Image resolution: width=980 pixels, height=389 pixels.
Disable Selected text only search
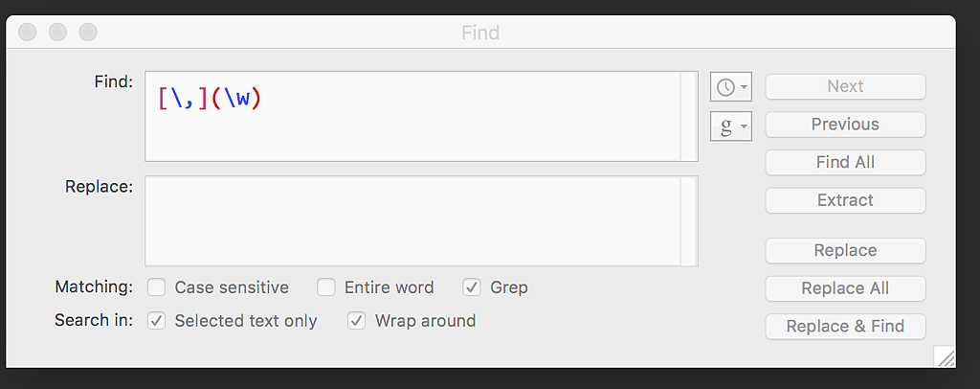(157, 321)
